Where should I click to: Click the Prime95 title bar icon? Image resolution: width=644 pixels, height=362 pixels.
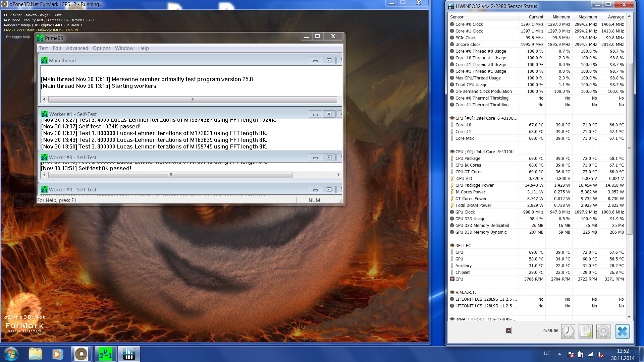tap(40, 38)
